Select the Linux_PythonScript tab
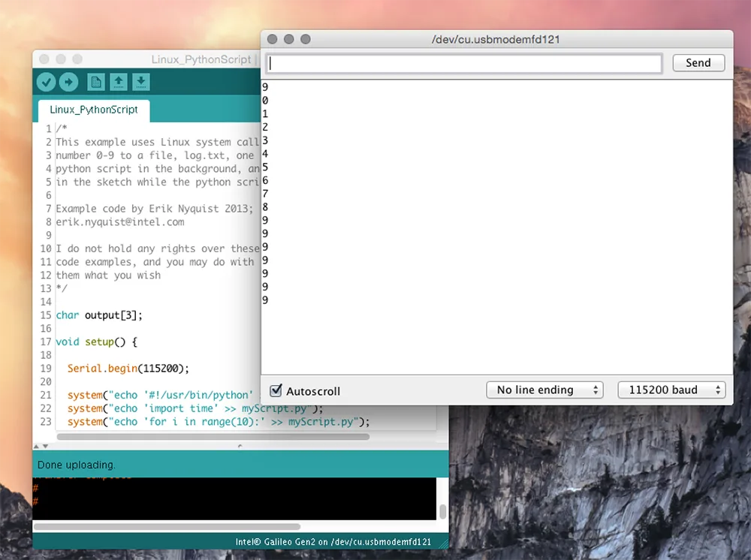Screen dimensions: 751x560 coord(94,110)
